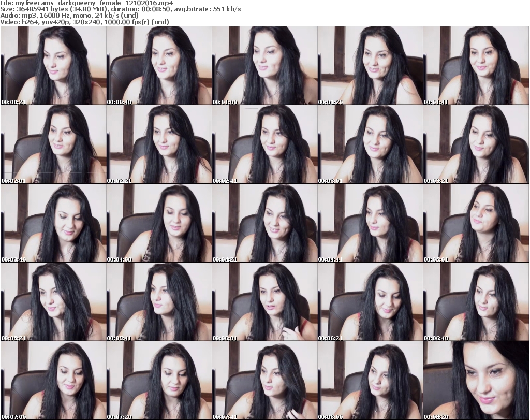Screen dimensions: 530x420
Task: View the frame at 00:04:00
Action: [159, 223]
